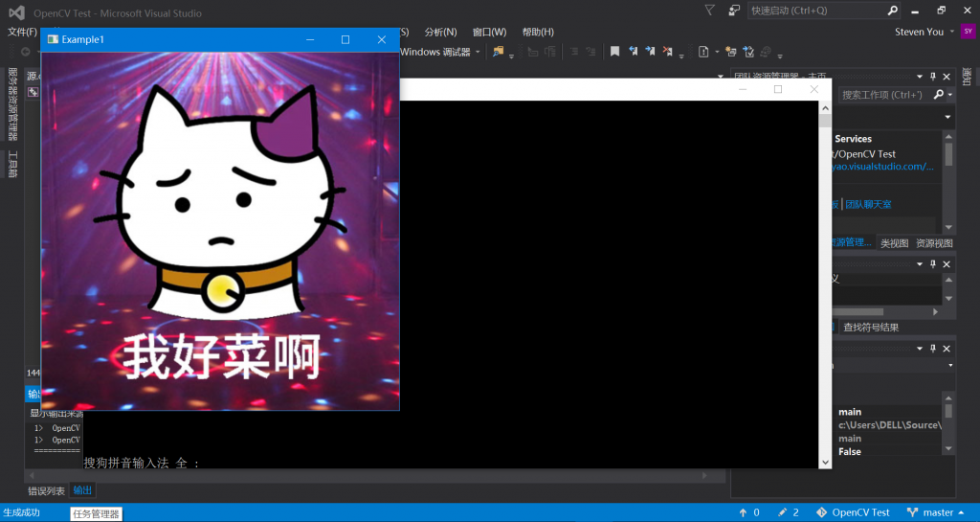Click the console window scrollbar up arrow
Image resolution: width=980 pixels, height=522 pixels.
[x=825, y=108]
